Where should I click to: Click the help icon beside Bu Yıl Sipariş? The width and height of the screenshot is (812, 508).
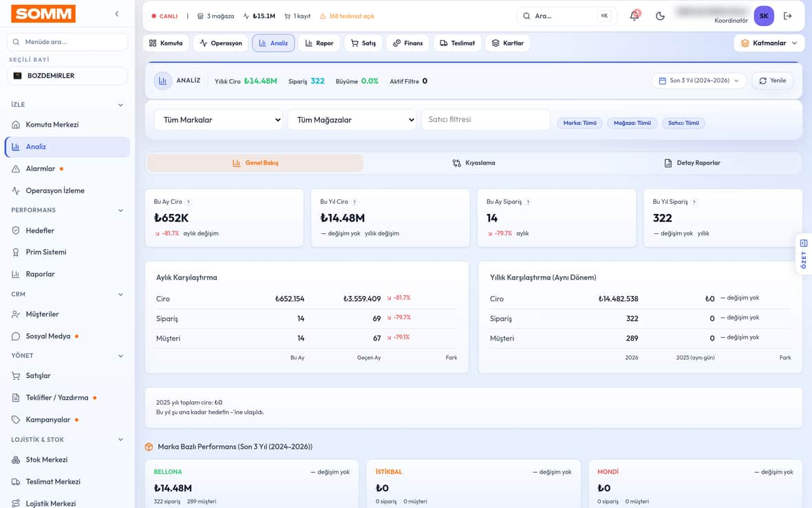pyautogui.click(x=694, y=202)
